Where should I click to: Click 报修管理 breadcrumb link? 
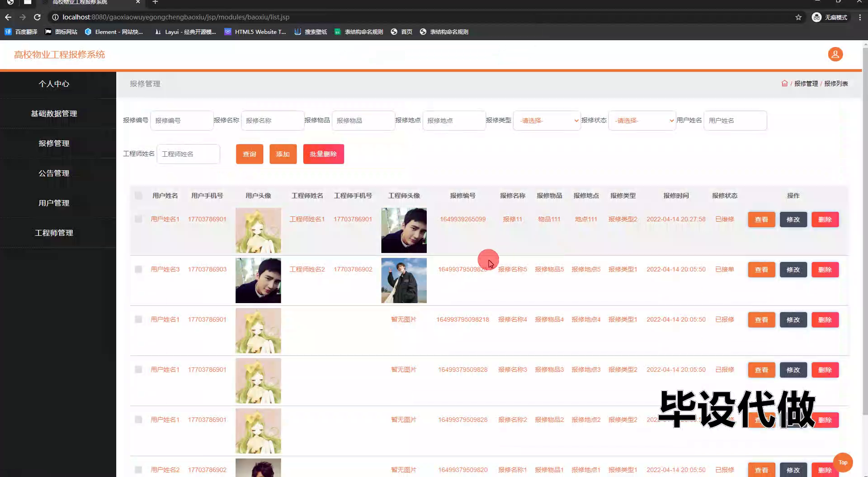click(806, 84)
